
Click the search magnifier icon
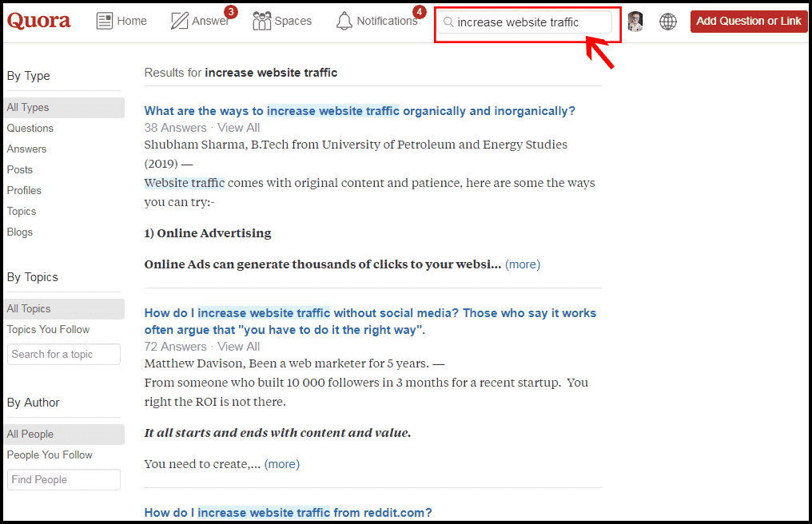[449, 22]
